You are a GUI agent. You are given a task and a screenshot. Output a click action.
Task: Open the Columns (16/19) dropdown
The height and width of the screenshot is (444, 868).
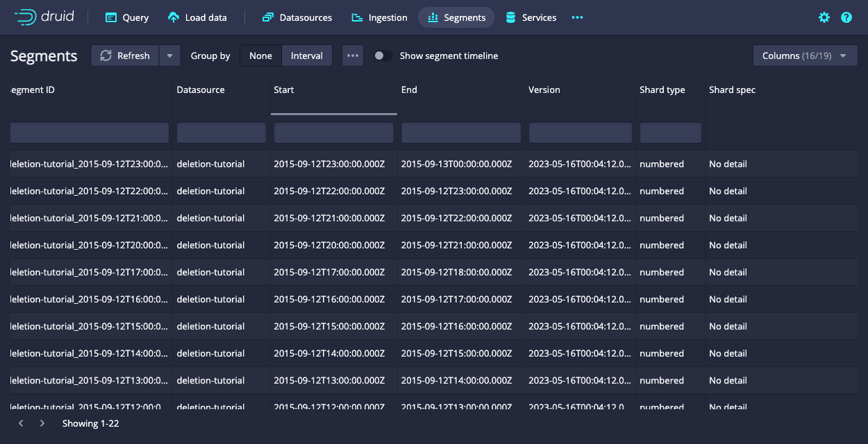tap(805, 55)
